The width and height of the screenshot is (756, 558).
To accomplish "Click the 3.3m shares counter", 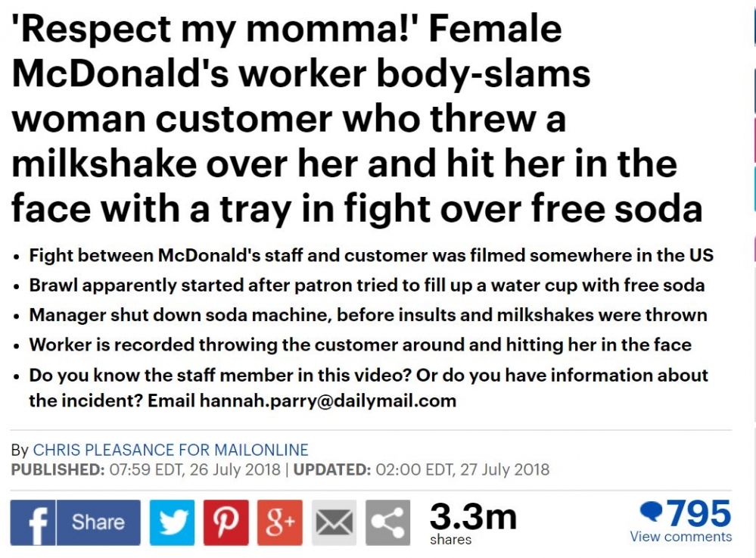I will coord(473,516).
